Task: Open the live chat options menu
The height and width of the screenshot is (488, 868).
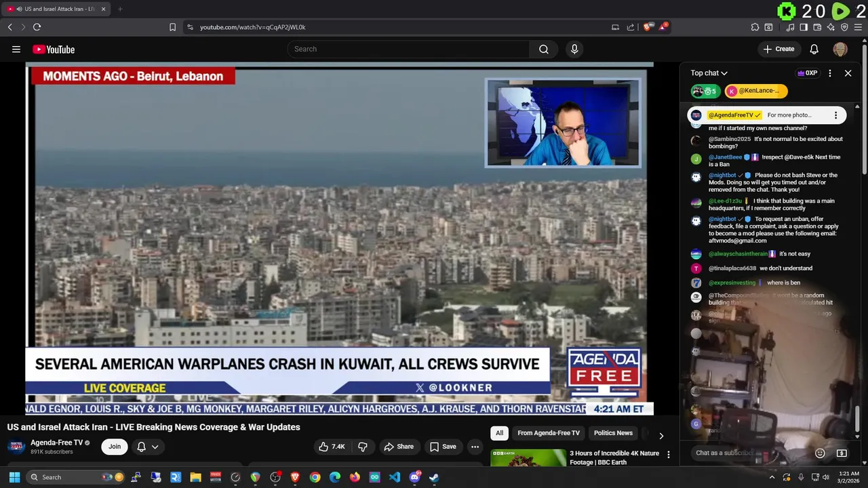Action: pos(830,73)
